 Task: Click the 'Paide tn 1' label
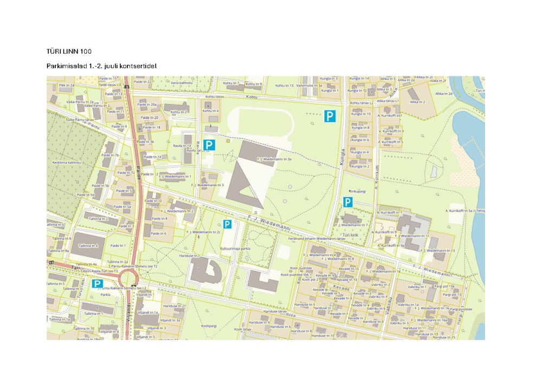point(118,245)
